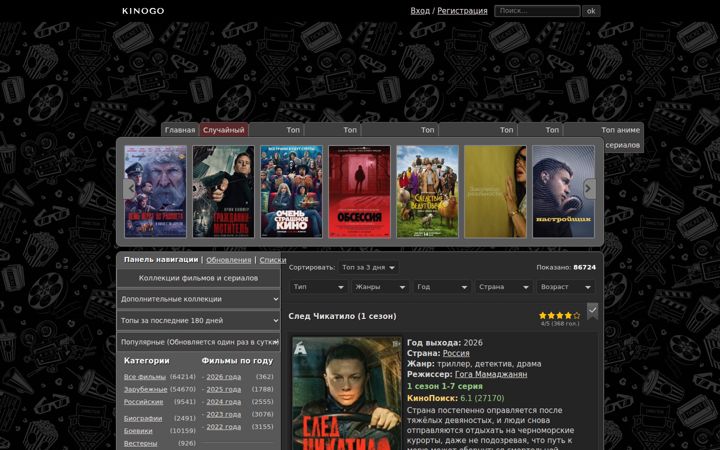Click the Категории heading
Viewport: 720px width, 450px height.
146,360
